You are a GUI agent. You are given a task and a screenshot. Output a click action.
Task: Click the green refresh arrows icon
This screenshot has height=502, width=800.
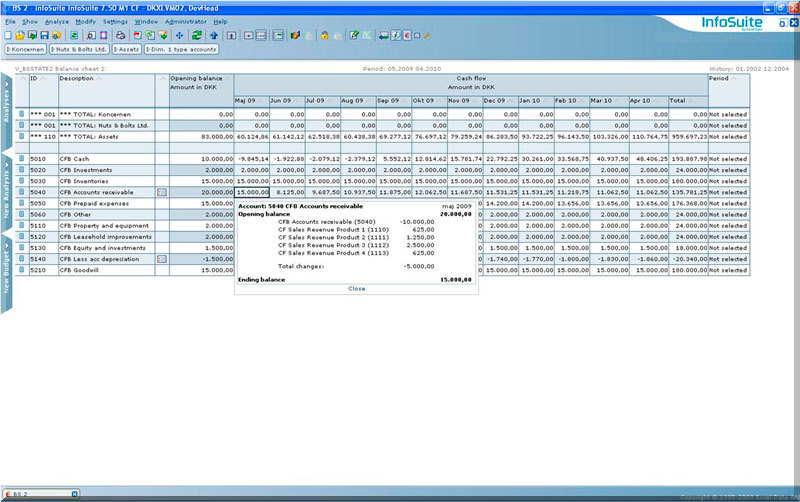click(x=196, y=35)
